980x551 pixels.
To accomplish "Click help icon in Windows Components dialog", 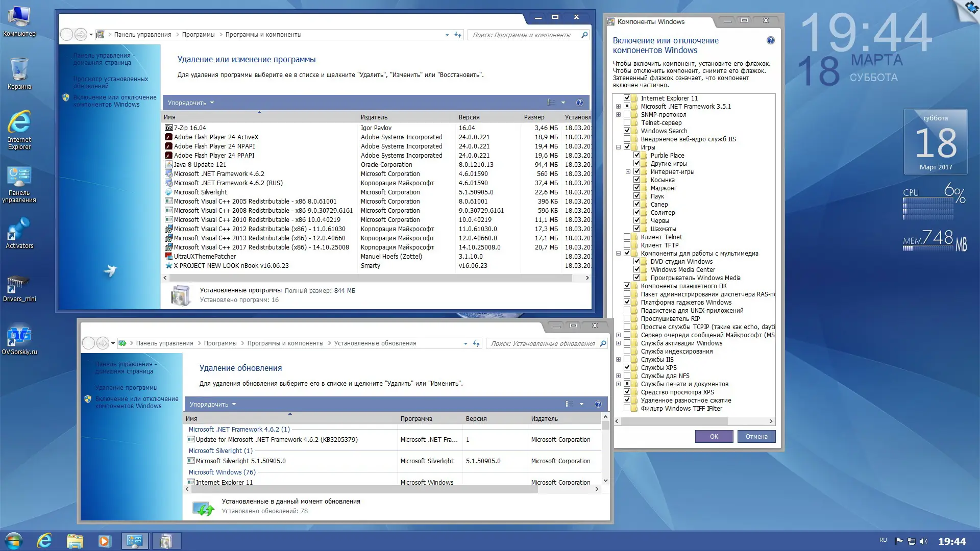I will (770, 41).
